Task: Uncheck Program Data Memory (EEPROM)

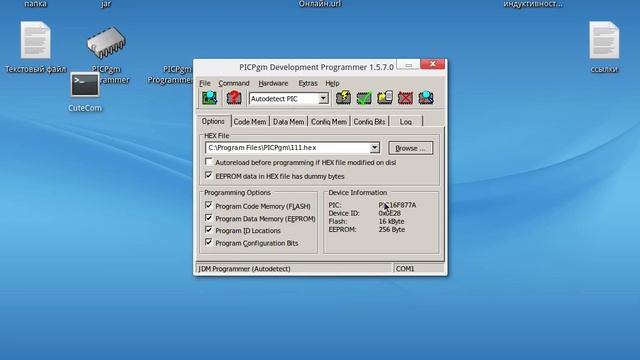Action: [209, 218]
